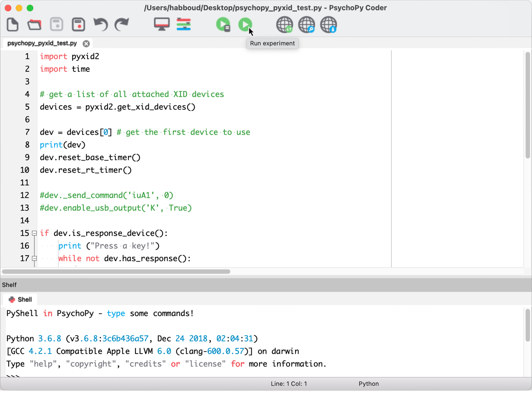
Task: Click the editor's vertical scrollbar thumb
Action: tap(527, 105)
